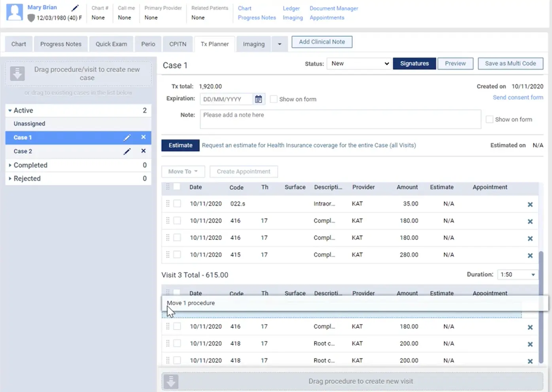Open the Duration dropdown showing 1:50
The height and width of the screenshot is (392, 552).
coord(517,275)
